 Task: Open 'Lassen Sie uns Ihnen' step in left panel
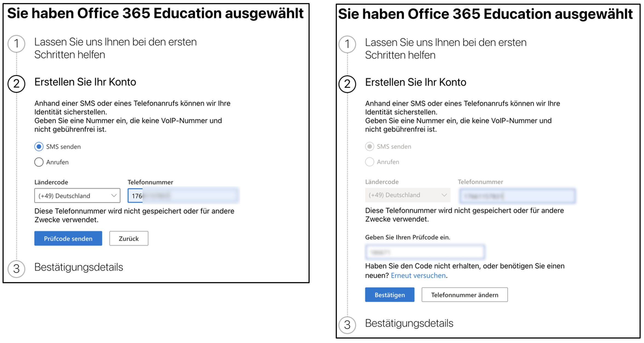[x=115, y=48]
